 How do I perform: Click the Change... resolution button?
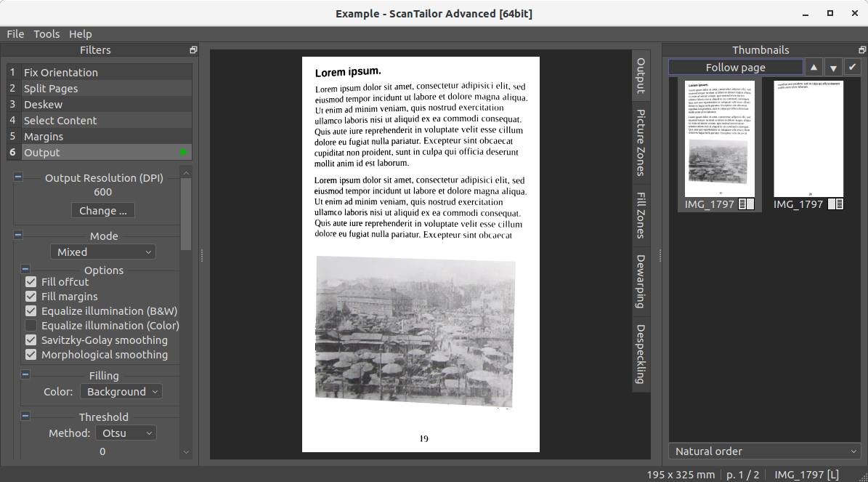click(103, 211)
